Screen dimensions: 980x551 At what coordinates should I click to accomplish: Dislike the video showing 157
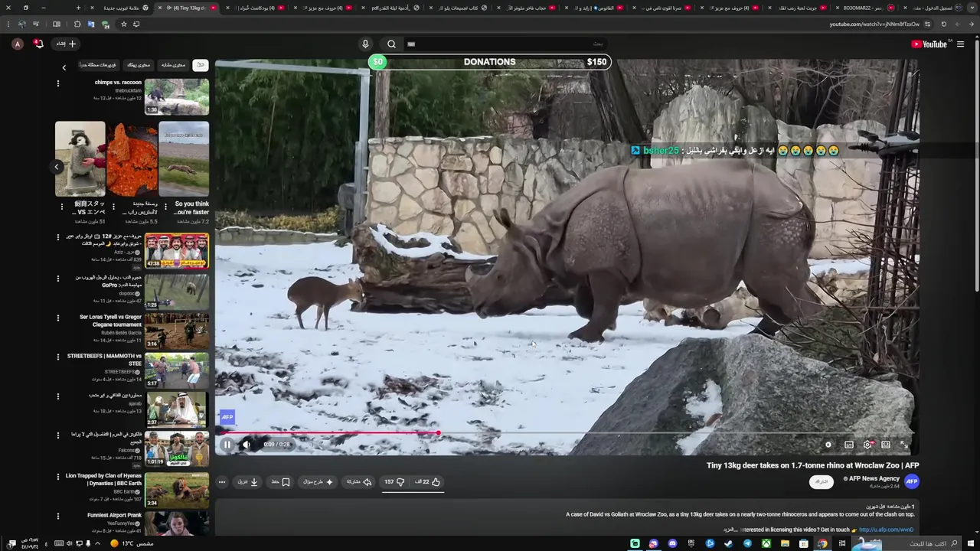(x=394, y=482)
